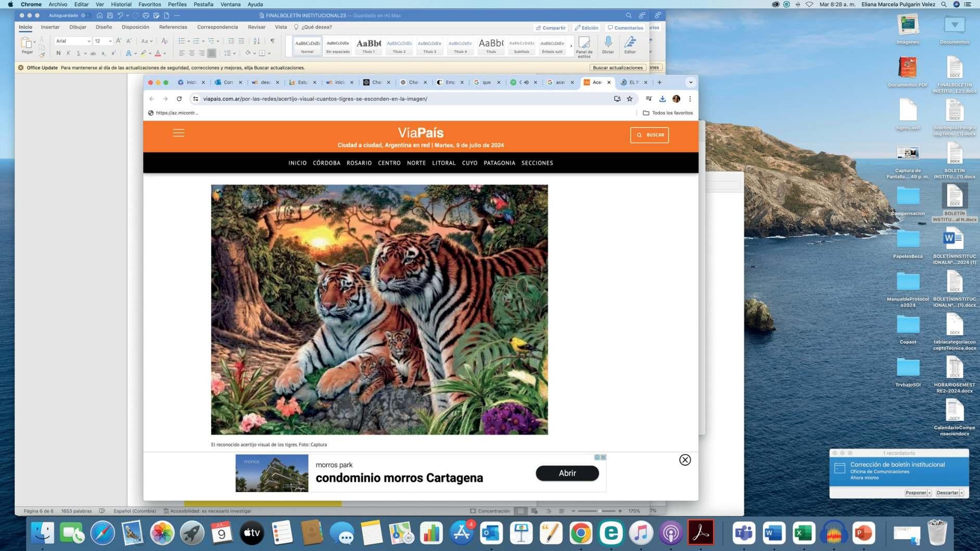Viewport: 980px width, 551px height.
Task: Open Safari from the dock
Action: (x=103, y=533)
